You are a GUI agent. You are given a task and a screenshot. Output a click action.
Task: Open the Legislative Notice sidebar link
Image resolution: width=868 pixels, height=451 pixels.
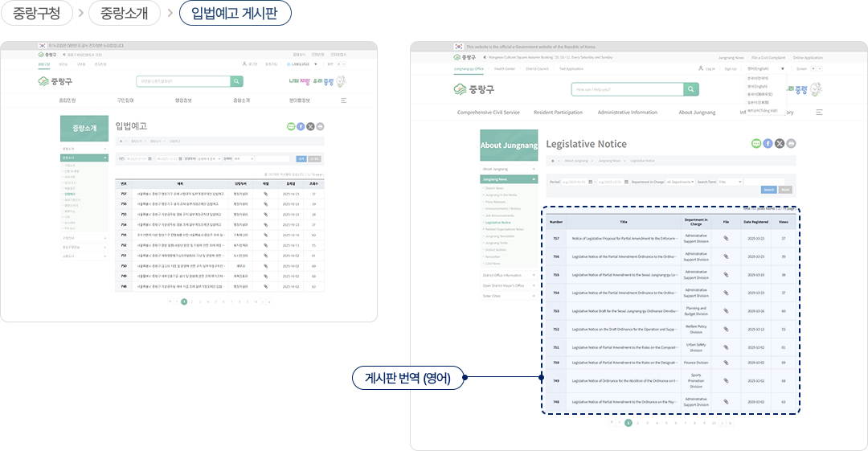498,222
